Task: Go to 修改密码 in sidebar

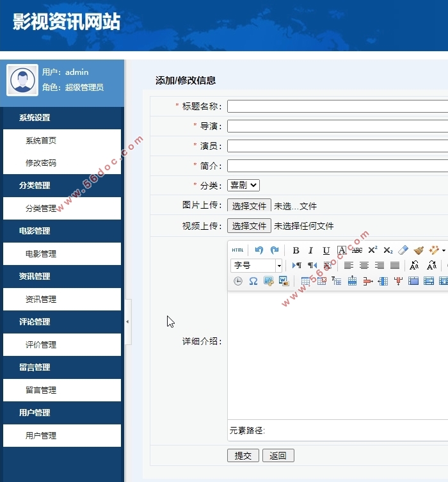Action: pyautogui.click(x=41, y=163)
